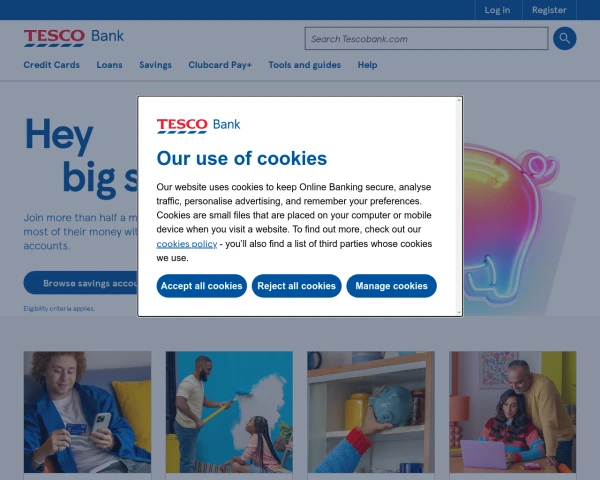This screenshot has width=600, height=480.
Task: Open Clubcard Pay+ navigation item
Action: coord(220,65)
